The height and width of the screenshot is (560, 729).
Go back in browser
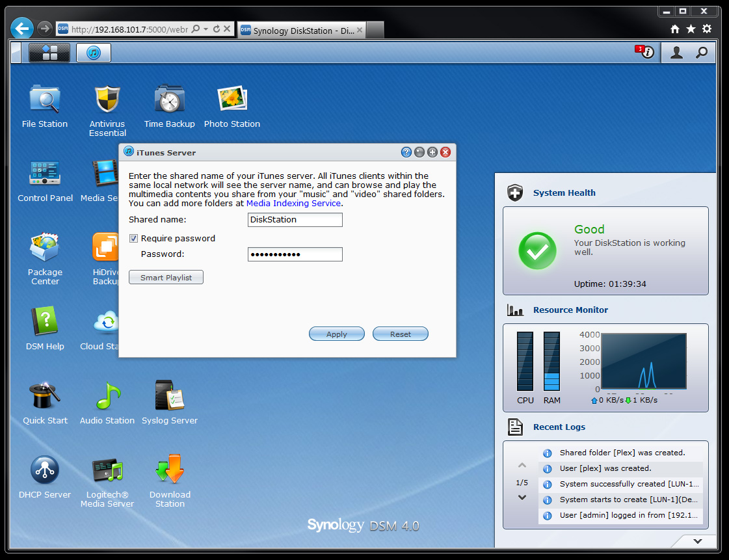(22, 29)
